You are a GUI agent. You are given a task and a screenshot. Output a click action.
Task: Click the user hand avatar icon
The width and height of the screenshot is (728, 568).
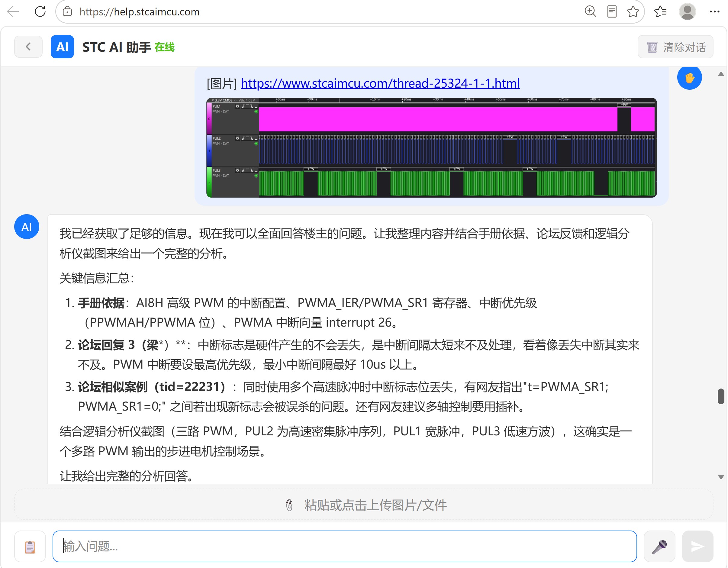(689, 78)
